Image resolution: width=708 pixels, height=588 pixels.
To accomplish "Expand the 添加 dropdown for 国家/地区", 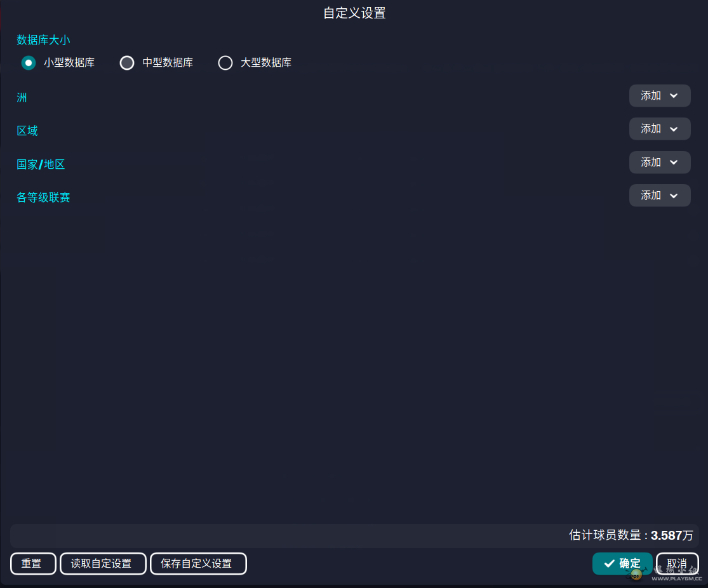I will click(x=659, y=163).
